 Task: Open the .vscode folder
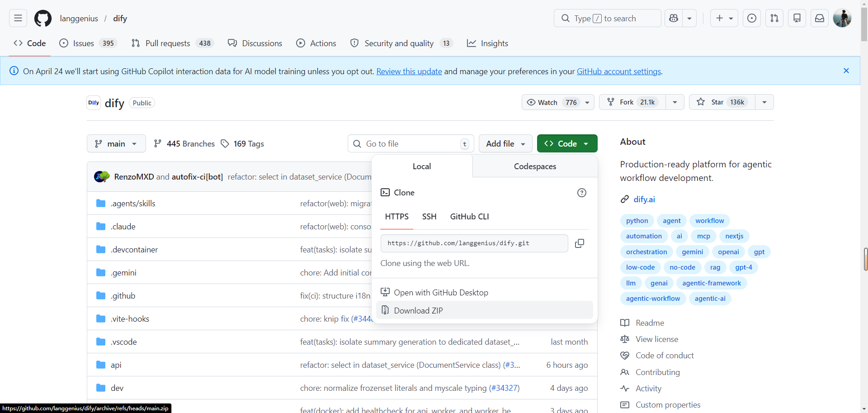(124, 342)
